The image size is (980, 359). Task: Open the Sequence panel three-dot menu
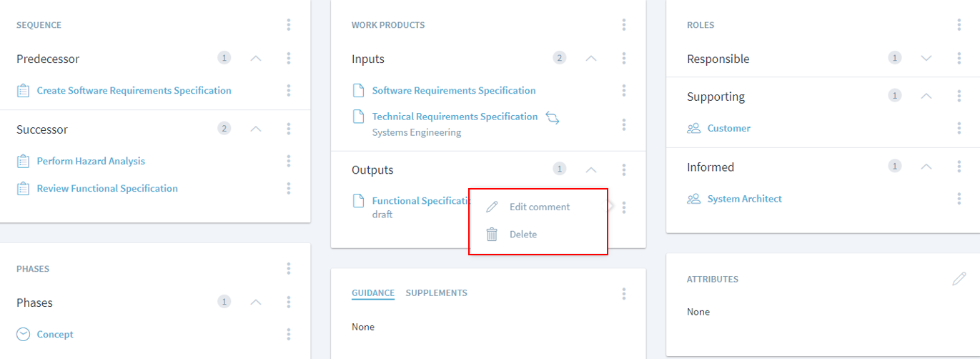[289, 25]
